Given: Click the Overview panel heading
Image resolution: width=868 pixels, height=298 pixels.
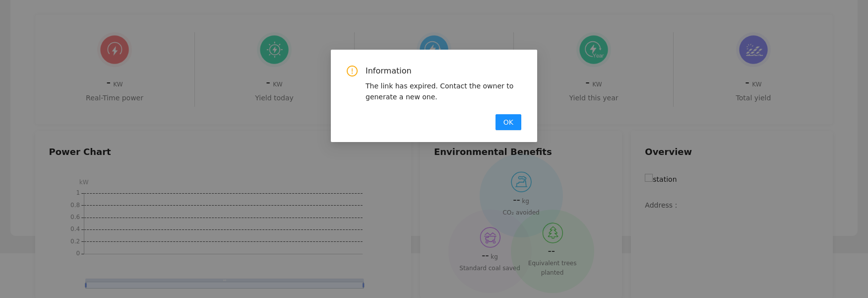Looking at the screenshot, I should pyautogui.click(x=668, y=152).
